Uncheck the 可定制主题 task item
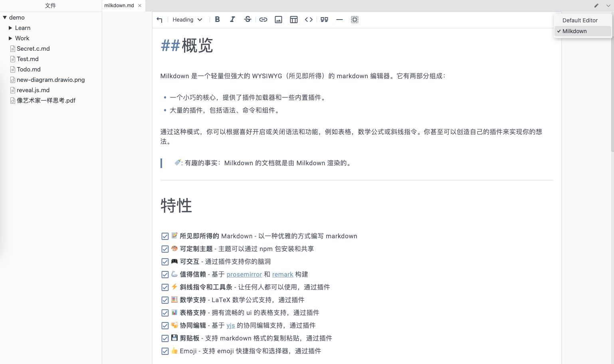614x364 pixels. (x=165, y=249)
